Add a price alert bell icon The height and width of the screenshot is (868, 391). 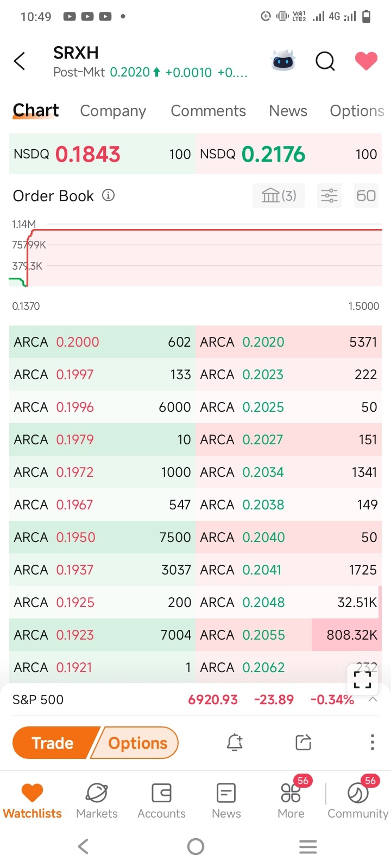click(x=235, y=742)
